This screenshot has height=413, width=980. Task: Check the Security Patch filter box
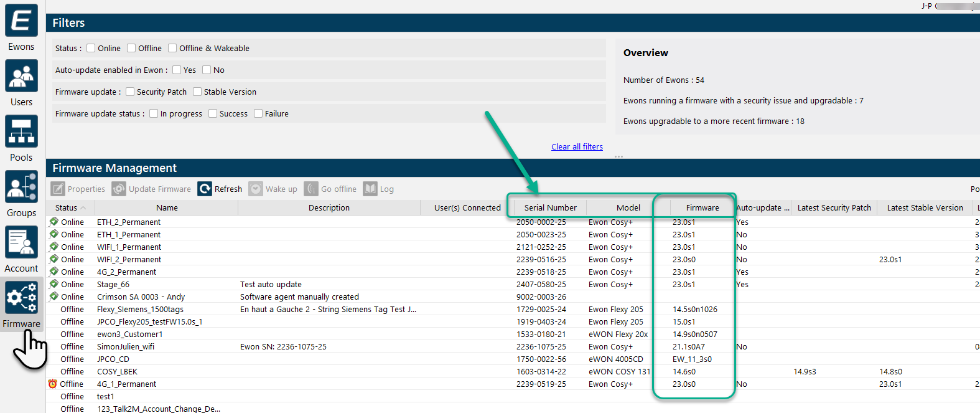click(x=130, y=92)
